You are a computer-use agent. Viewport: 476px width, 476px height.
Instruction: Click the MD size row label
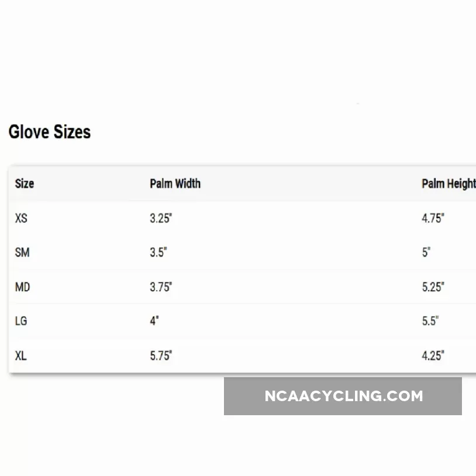pos(22,287)
